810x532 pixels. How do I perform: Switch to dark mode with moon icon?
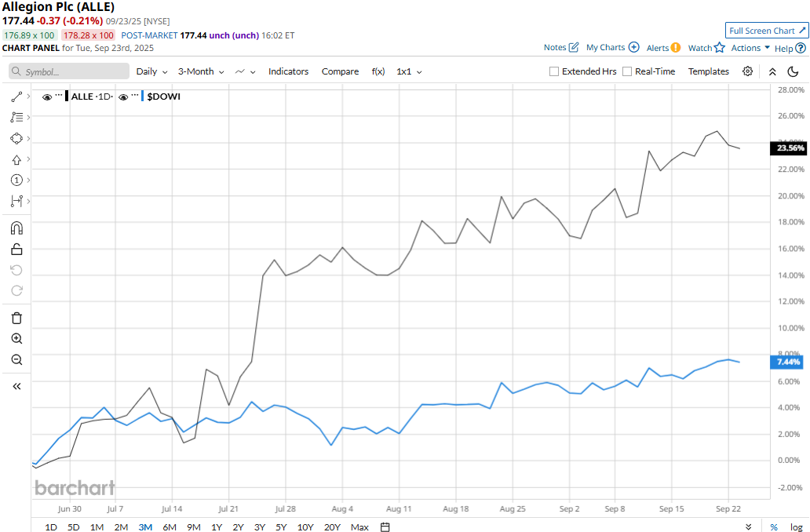tap(793, 71)
